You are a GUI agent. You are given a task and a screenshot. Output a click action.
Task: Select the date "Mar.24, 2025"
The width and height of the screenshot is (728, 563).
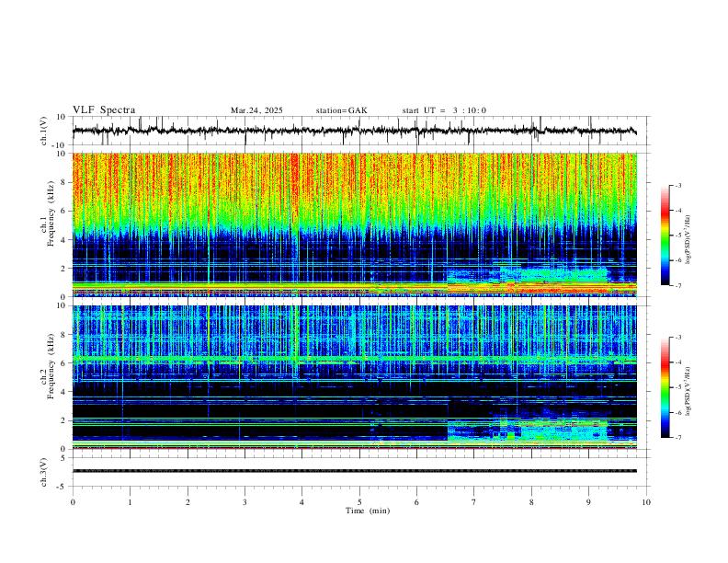click(x=256, y=110)
